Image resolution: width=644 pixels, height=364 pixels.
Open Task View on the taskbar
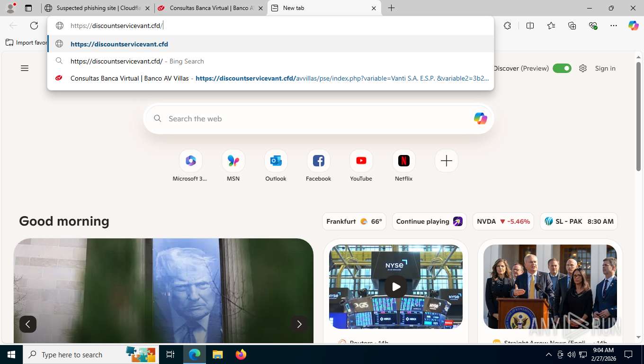(x=170, y=355)
